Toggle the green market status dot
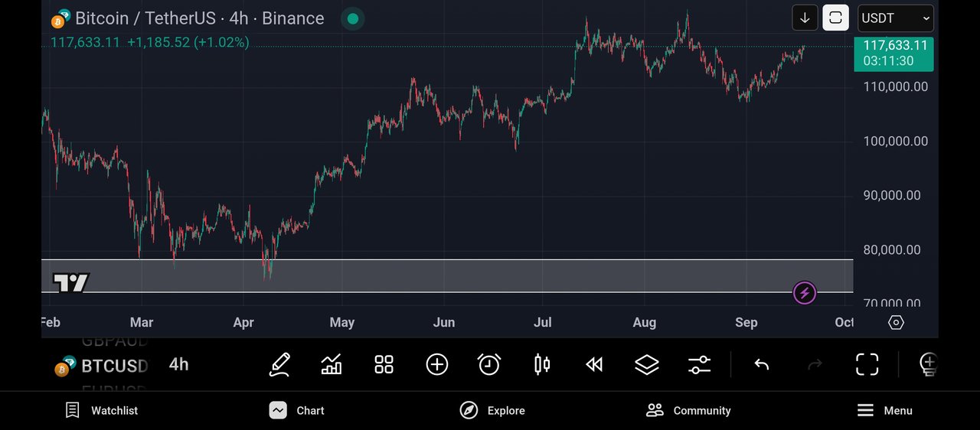The image size is (980, 430). [x=351, y=18]
